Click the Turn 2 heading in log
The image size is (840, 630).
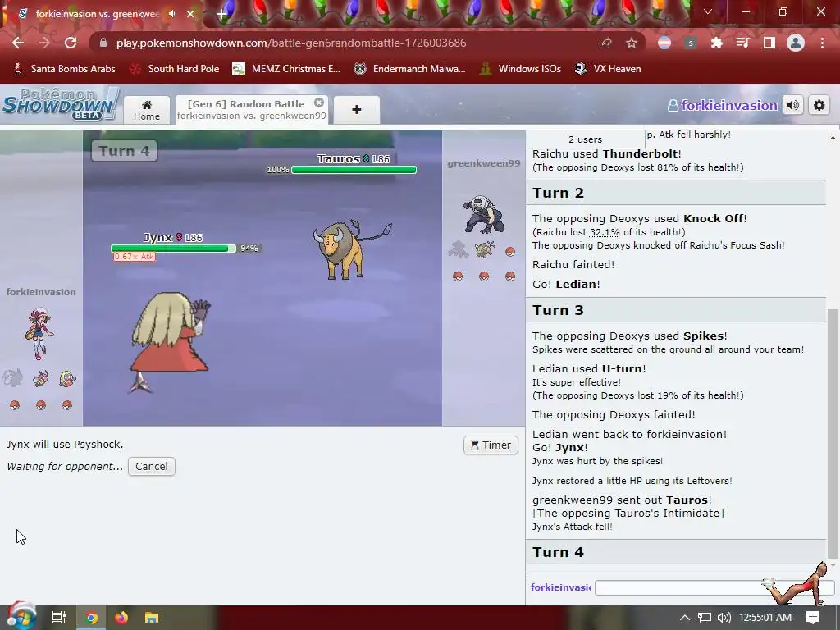558,193
